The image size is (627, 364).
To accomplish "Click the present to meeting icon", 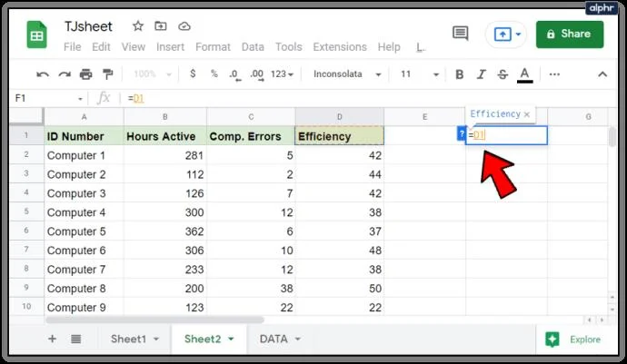I will (503, 34).
